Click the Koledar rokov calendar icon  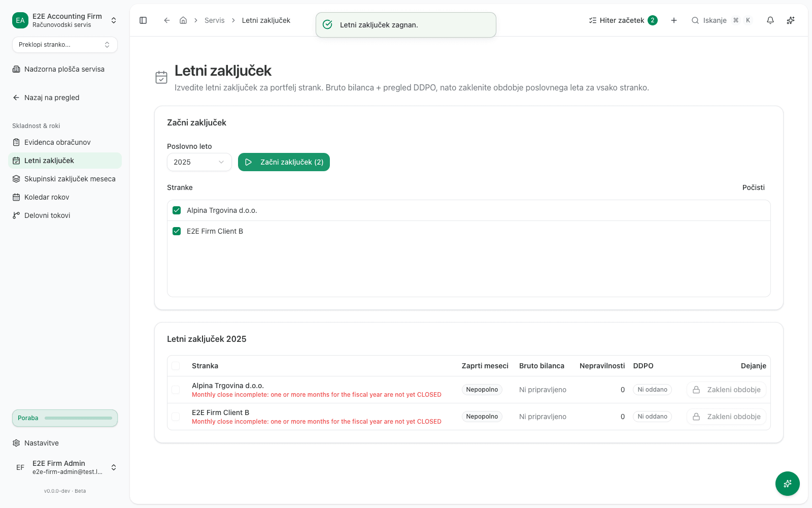click(16, 197)
